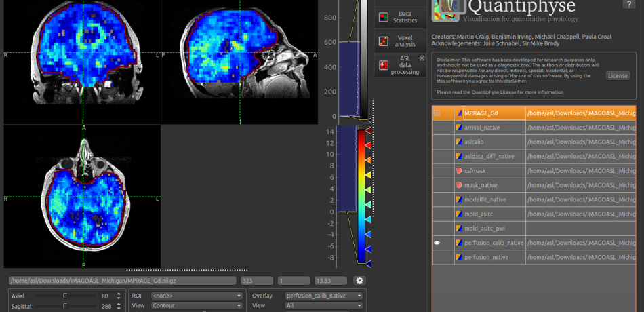
Task: Expand the Contour view dropdown
Action: click(x=197, y=306)
